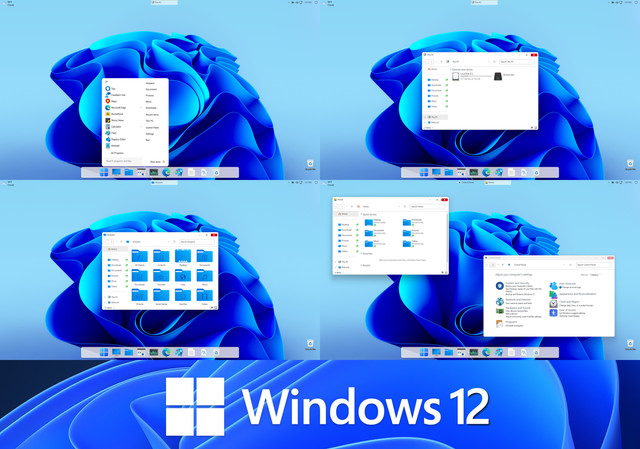
Task: Click the Search Control Panel field
Action: point(593,265)
